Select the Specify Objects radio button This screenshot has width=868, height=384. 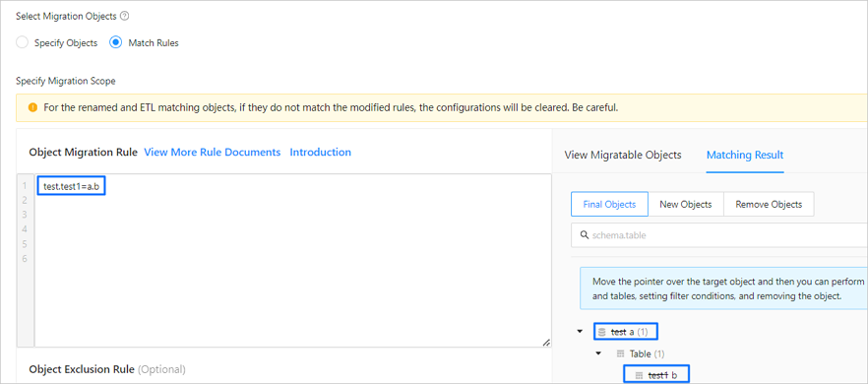[x=22, y=42]
